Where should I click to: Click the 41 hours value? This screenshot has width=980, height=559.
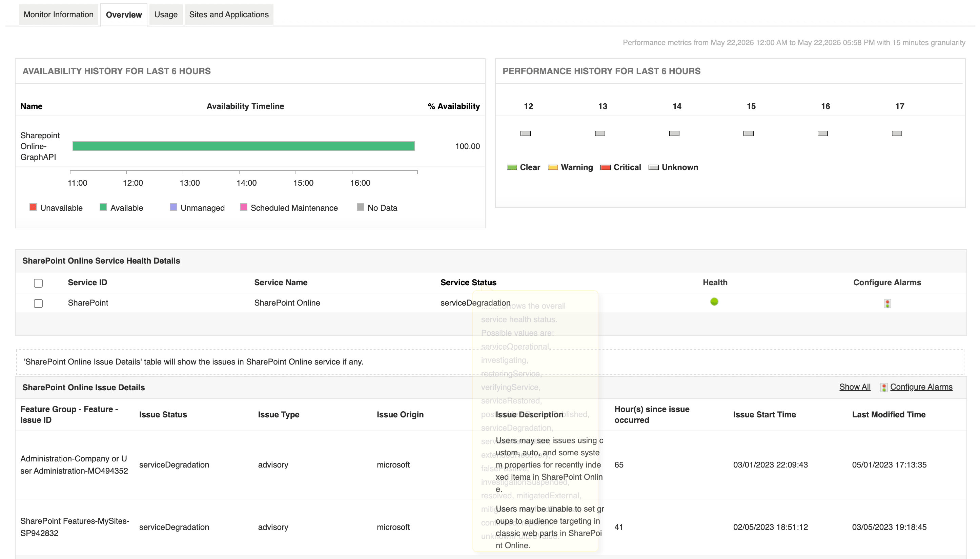[x=619, y=527]
